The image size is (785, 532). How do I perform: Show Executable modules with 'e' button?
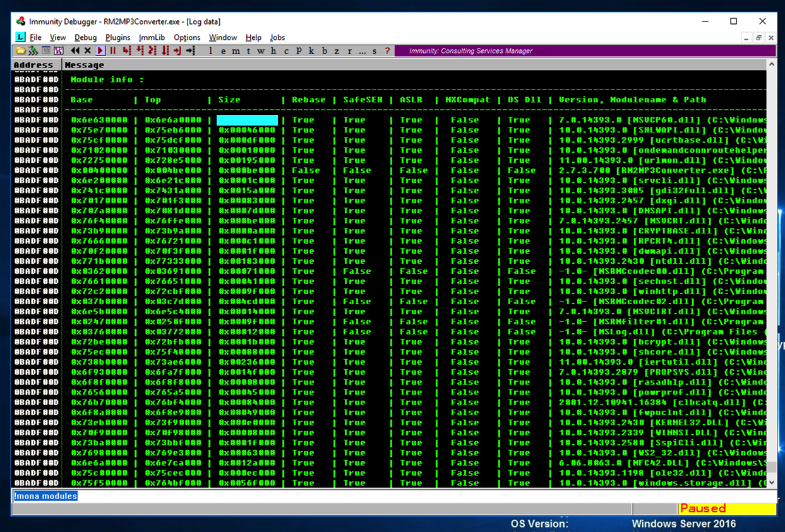(223, 50)
